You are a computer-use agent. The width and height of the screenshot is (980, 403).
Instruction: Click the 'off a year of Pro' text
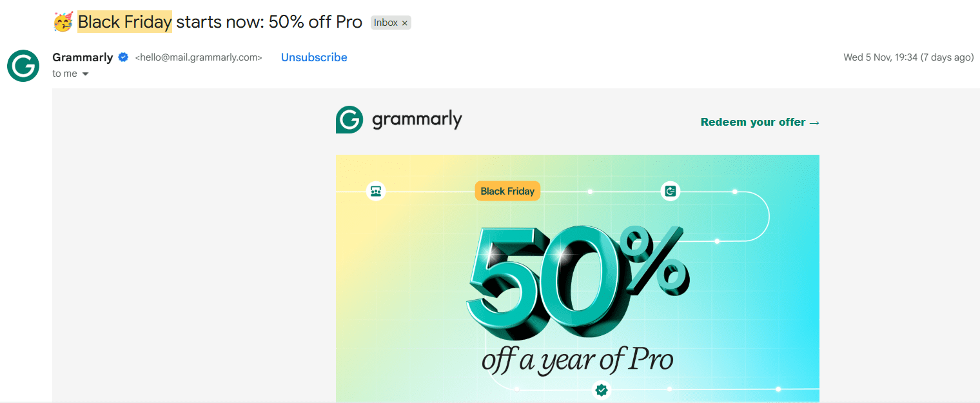pos(576,359)
